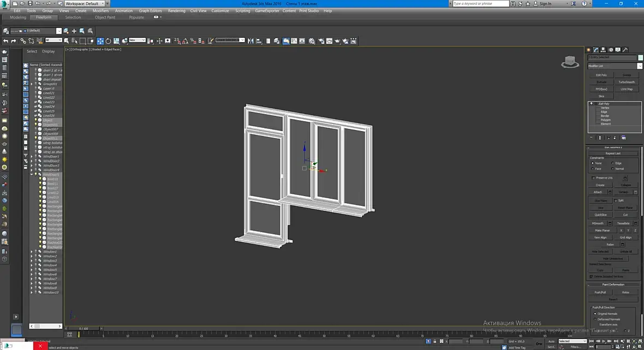Click the keyword search input field
Screen dimensions: 644x350
coord(480,4)
